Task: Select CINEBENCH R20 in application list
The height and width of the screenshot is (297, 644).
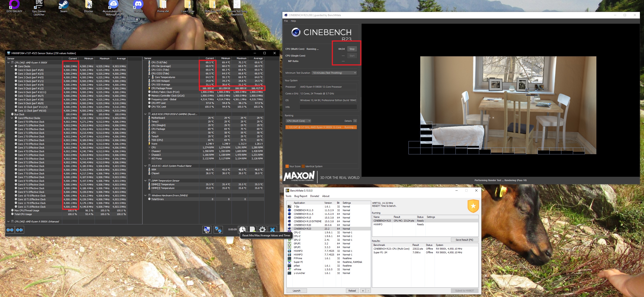Action: (x=302, y=225)
